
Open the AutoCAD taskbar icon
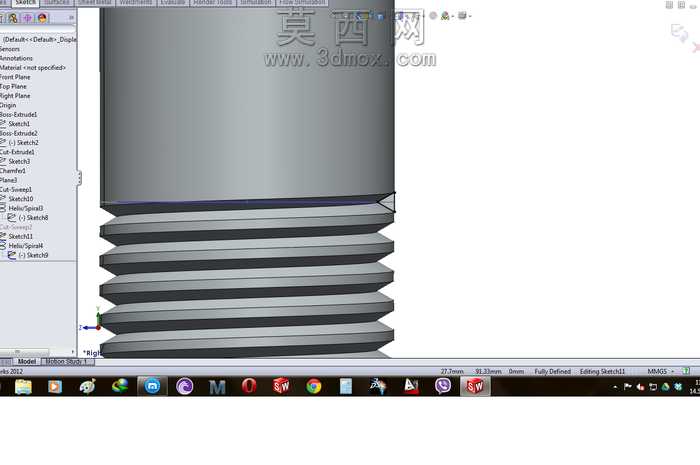[x=411, y=386]
